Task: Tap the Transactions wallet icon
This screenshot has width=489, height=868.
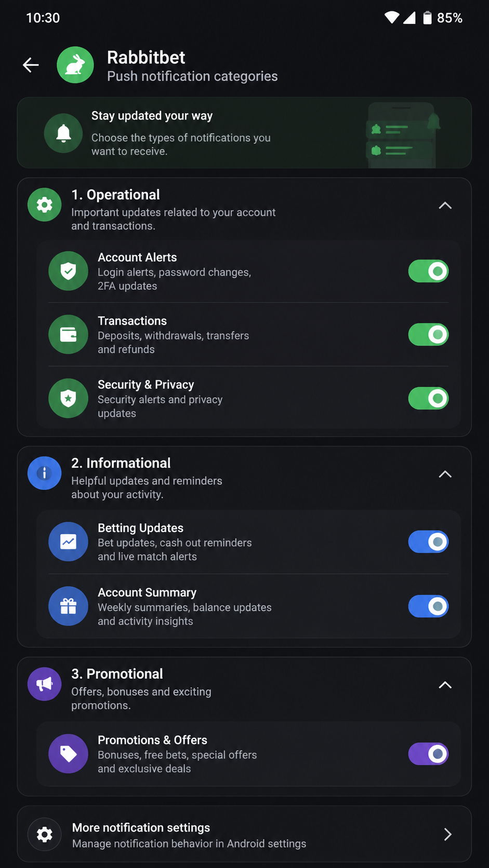Action: tap(68, 334)
